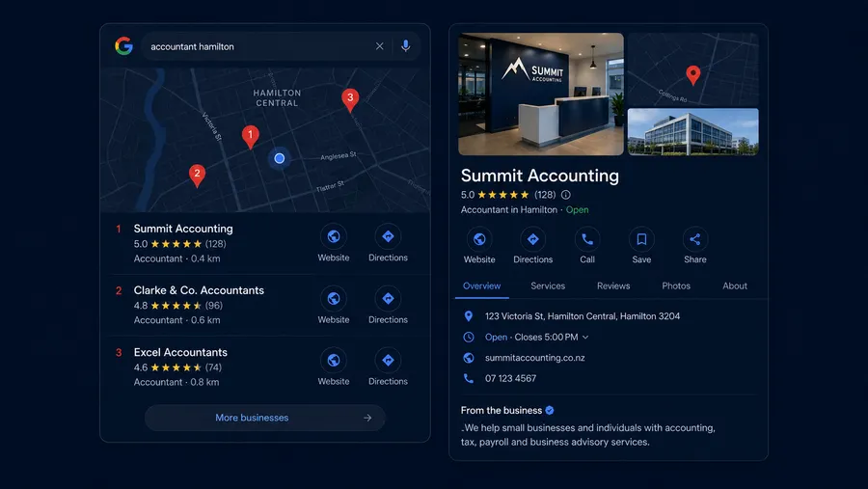Save Summit Accounting with bookmark icon
Viewport: 868px width, 489px height.
(x=641, y=245)
